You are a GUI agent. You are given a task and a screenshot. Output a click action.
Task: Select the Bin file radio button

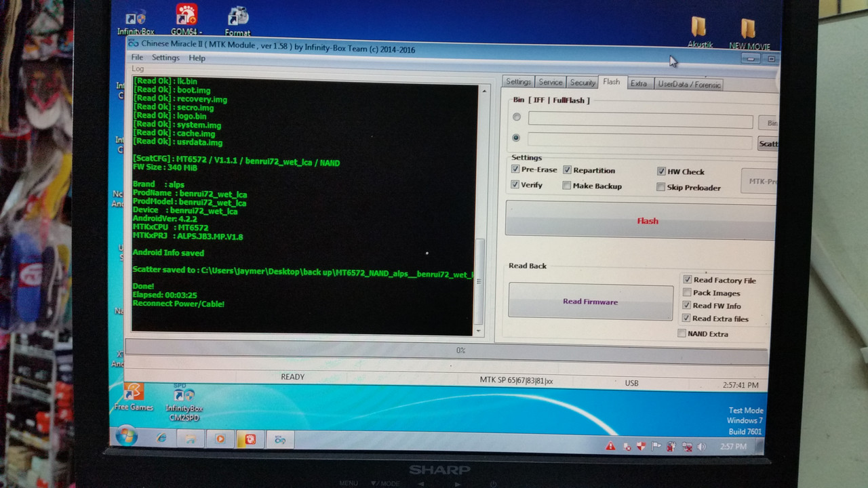point(517,117)
